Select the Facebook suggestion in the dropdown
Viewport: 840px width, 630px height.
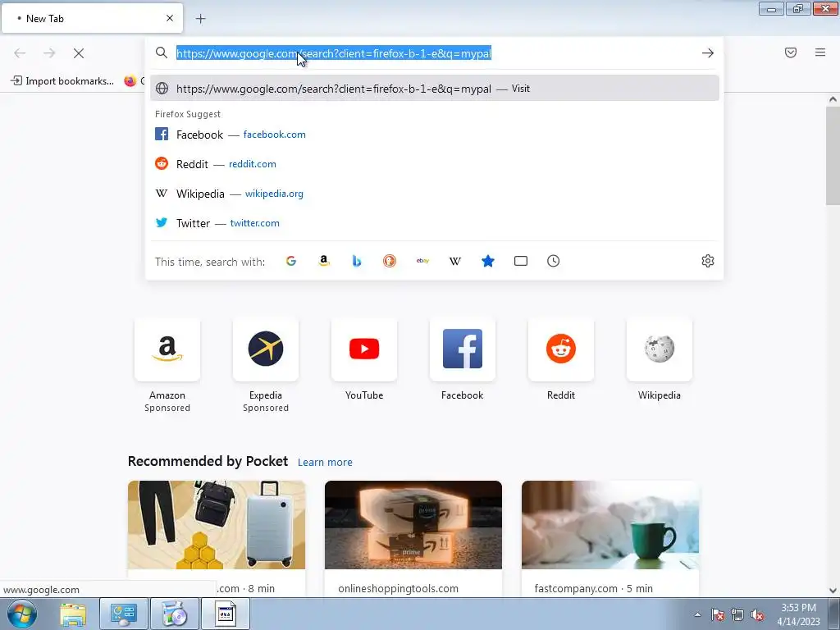[435, 135]
